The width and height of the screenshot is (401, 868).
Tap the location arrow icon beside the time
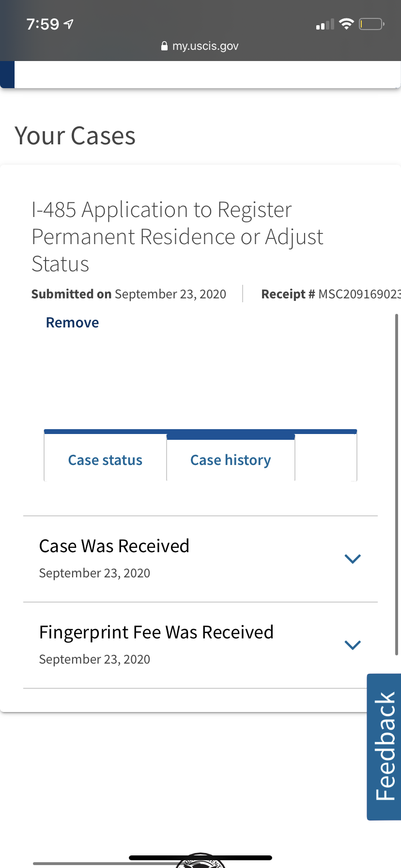tap(69, 24)
